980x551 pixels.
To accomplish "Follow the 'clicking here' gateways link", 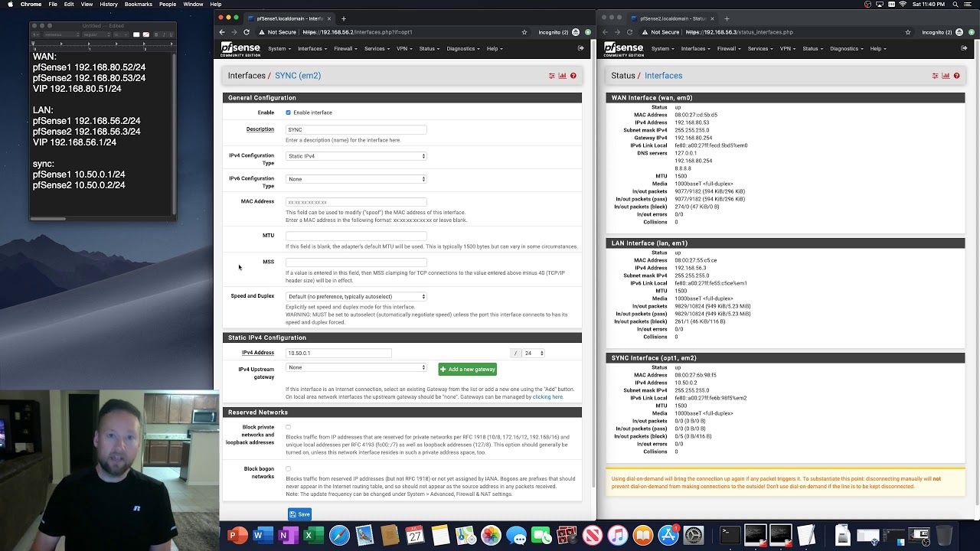I will point(547,397).
